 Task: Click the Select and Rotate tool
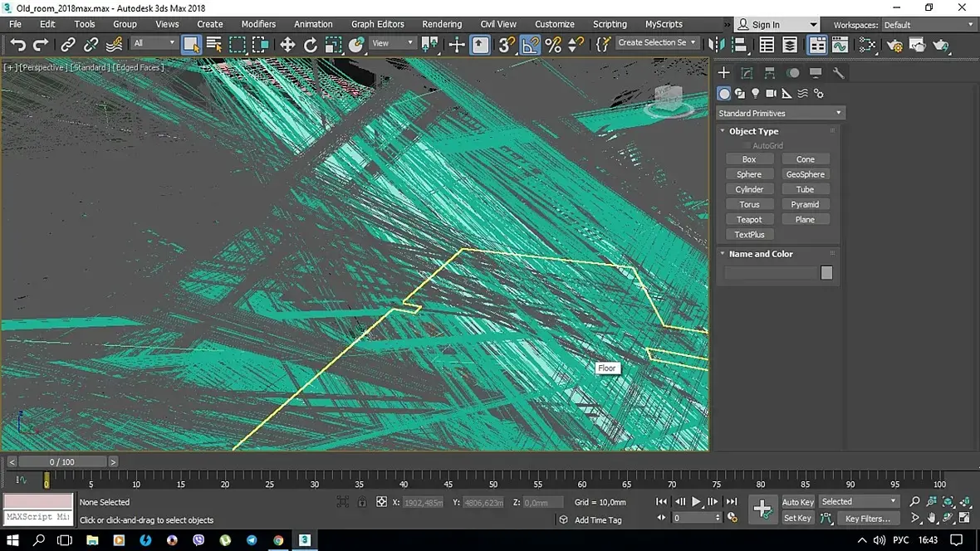click(311, 45)
